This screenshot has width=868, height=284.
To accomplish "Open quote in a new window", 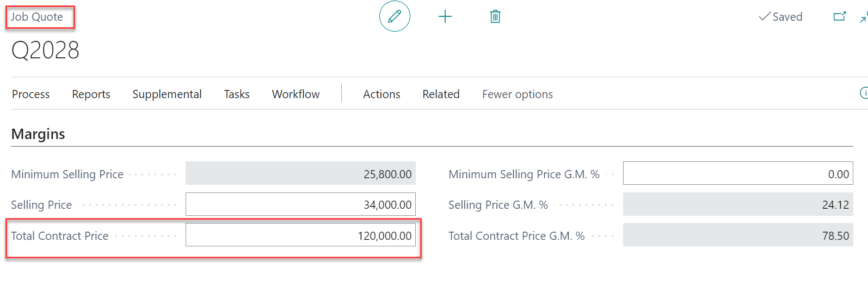I will pos(840,16).
